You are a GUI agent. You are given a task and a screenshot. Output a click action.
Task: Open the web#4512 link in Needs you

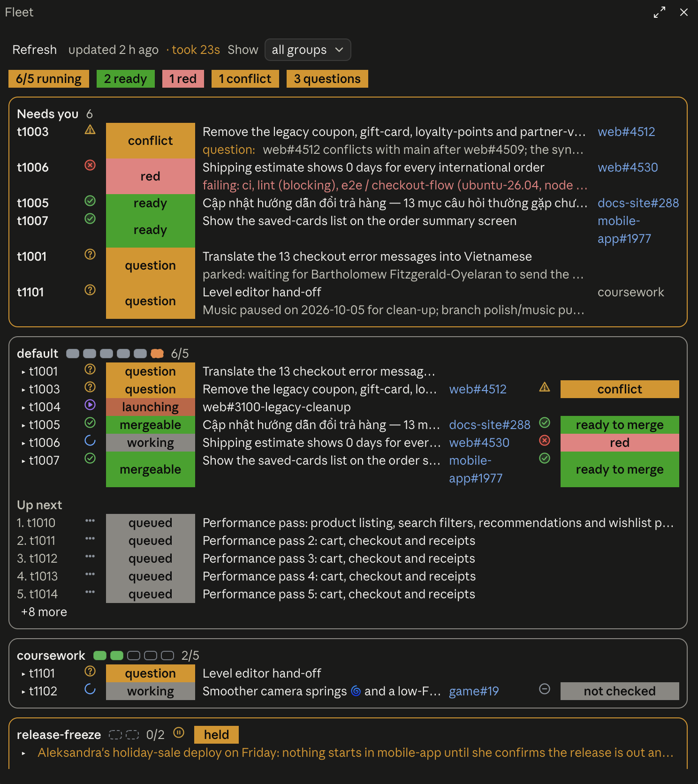[x=626, y=132]
